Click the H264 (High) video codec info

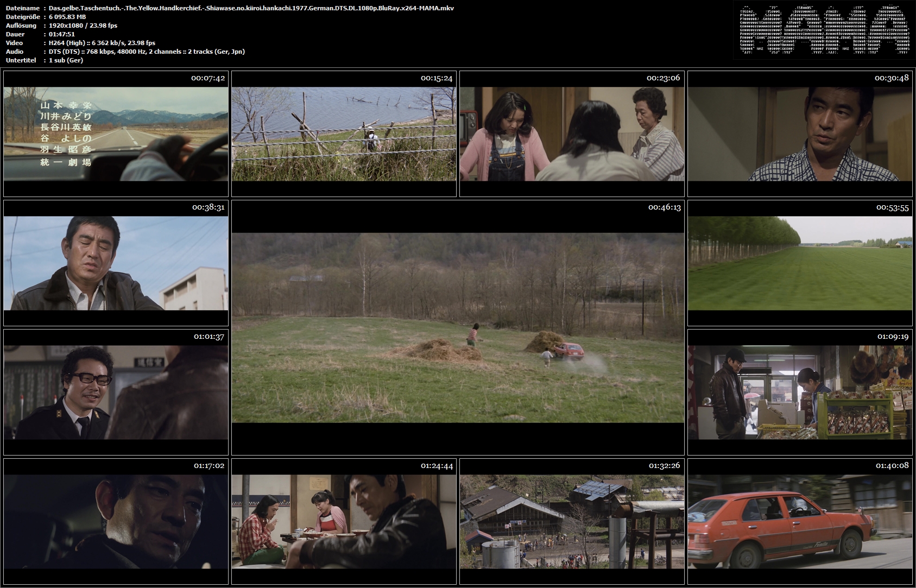click(102, 43)
